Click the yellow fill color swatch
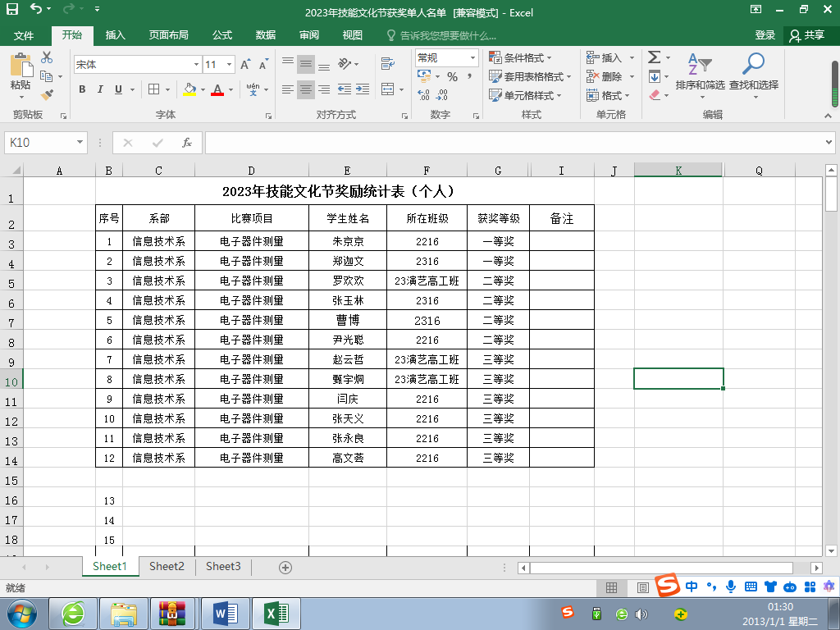 pos(189,89)
